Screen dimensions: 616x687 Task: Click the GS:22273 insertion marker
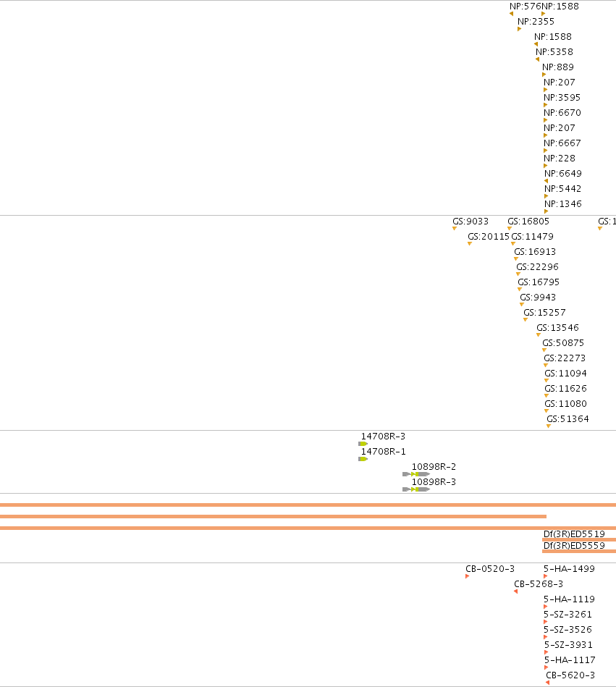coord(546,366)
